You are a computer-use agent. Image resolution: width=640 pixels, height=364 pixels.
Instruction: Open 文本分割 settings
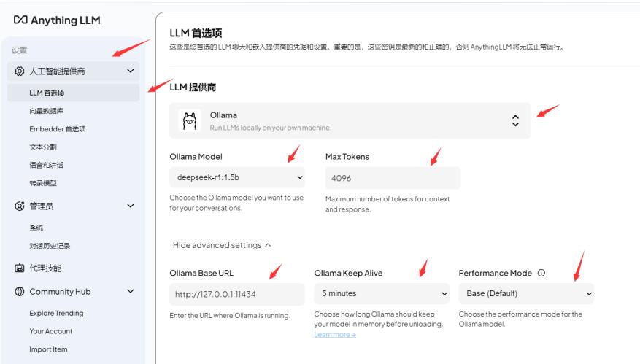coord(43,147)
